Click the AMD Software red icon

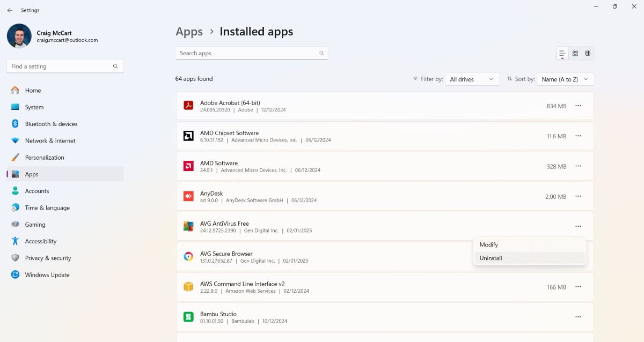pos(188,166)
